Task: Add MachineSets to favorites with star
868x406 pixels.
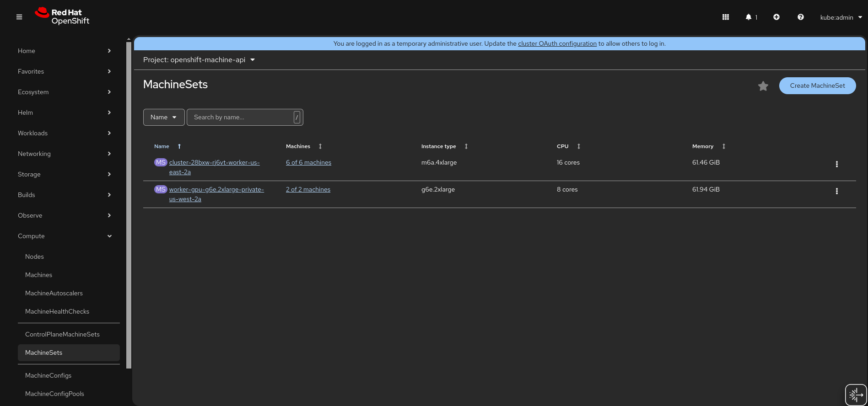Action: pyautogui.click(x=763, y=86)
